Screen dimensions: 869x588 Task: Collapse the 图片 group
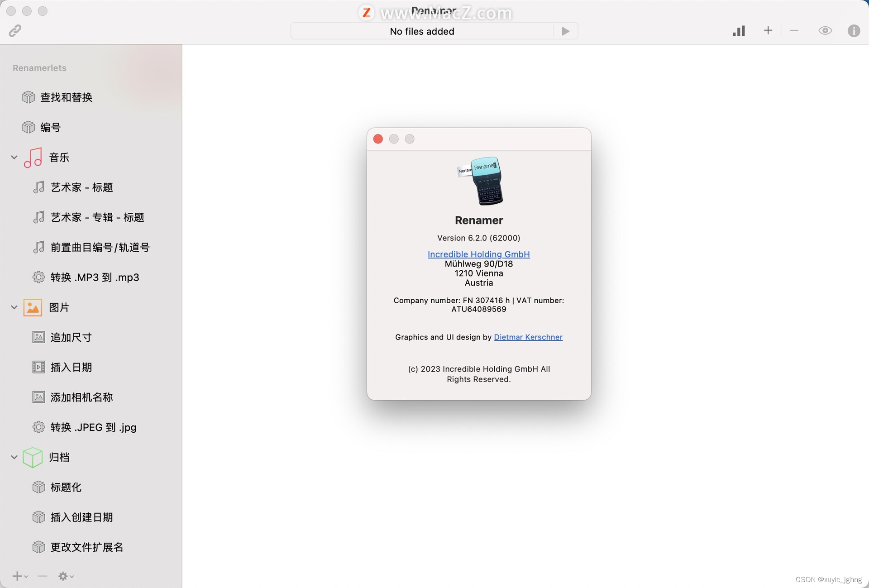(x=14, y=307)
